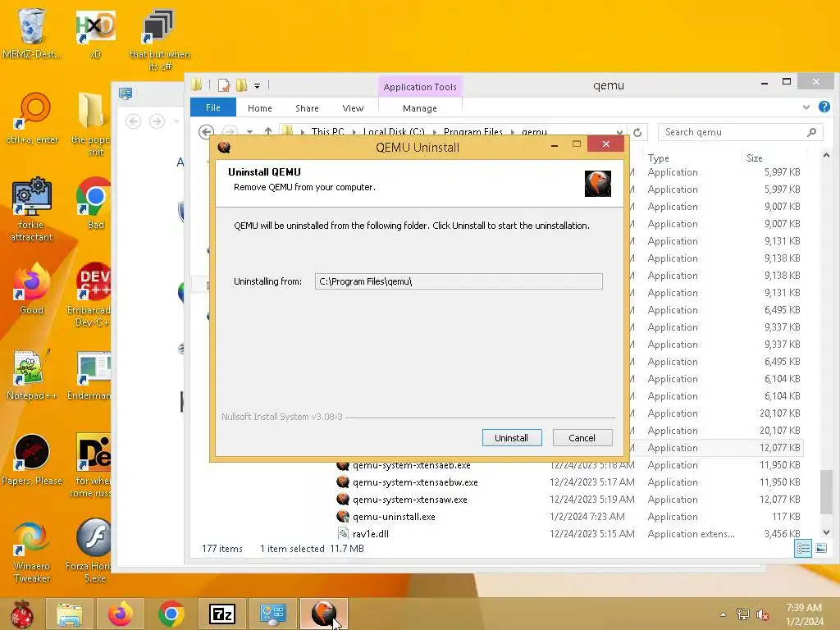840x630 pixels.
Task: Click the muted volume tray icon
Action: click(x=762, y=614)
